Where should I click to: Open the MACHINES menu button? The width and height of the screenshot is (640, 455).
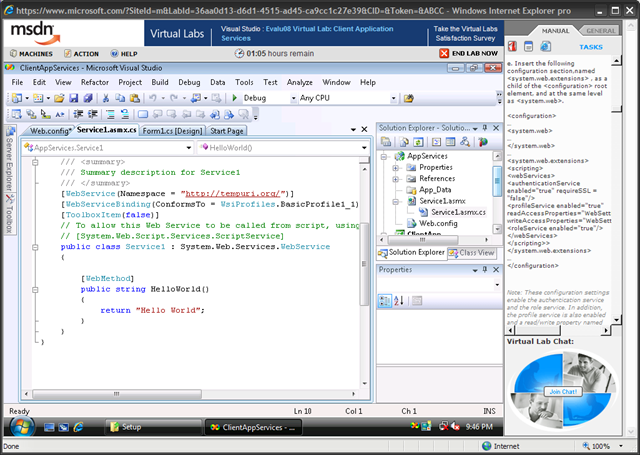(x=31, y=54)
